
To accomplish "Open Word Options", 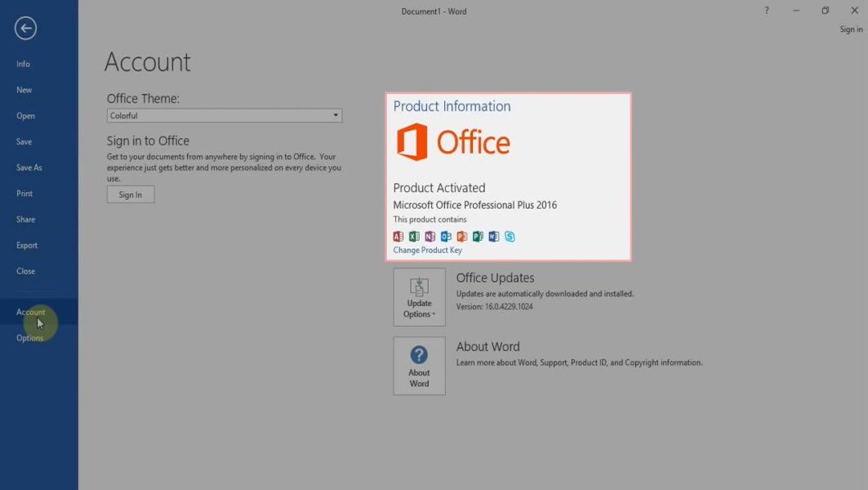I will click(29, 338).
